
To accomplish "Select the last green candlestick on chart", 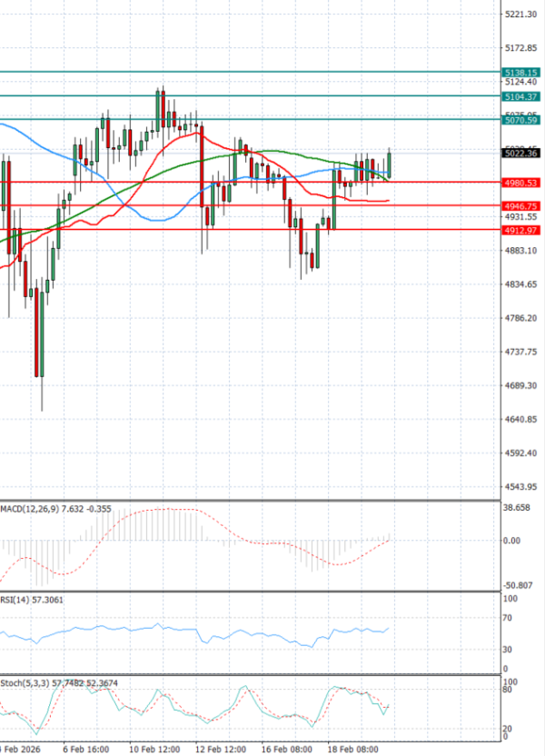I will click(x=389, y=164).
